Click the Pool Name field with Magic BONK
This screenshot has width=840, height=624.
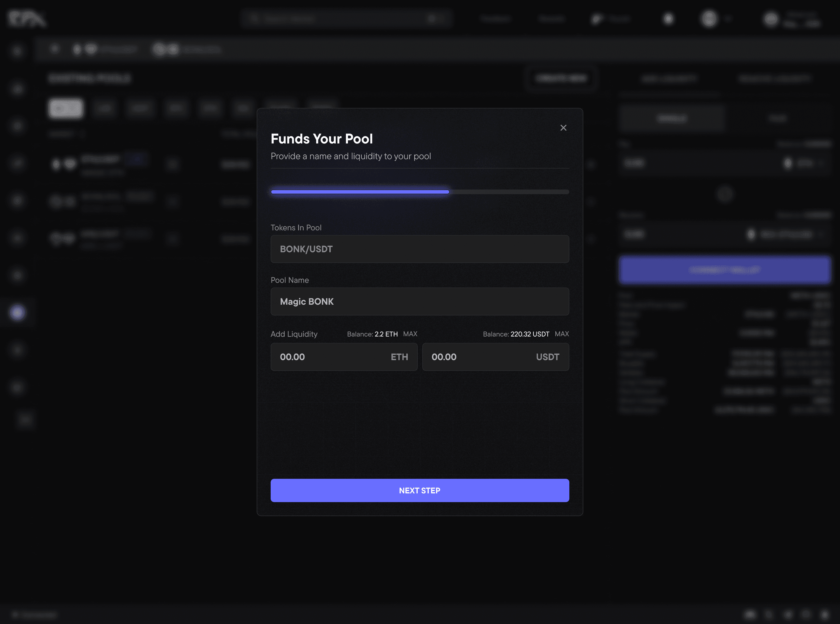point(419,302)
